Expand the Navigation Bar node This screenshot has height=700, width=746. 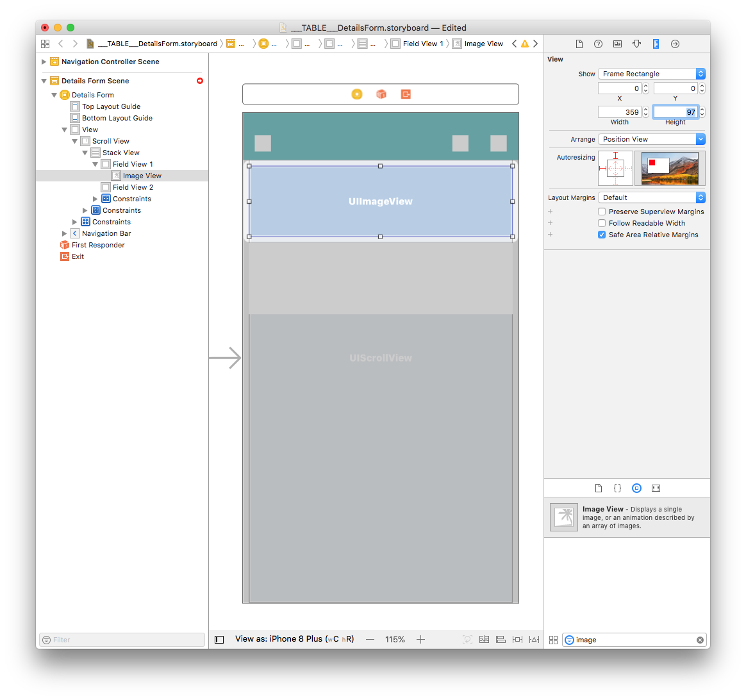pos(64,233)
